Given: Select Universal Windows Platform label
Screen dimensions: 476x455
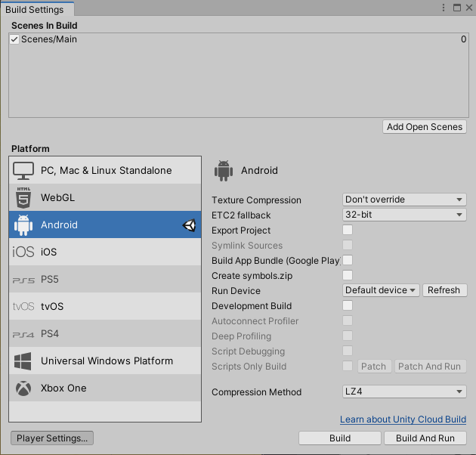Looking at the screenshot, I should pos(107,361).
